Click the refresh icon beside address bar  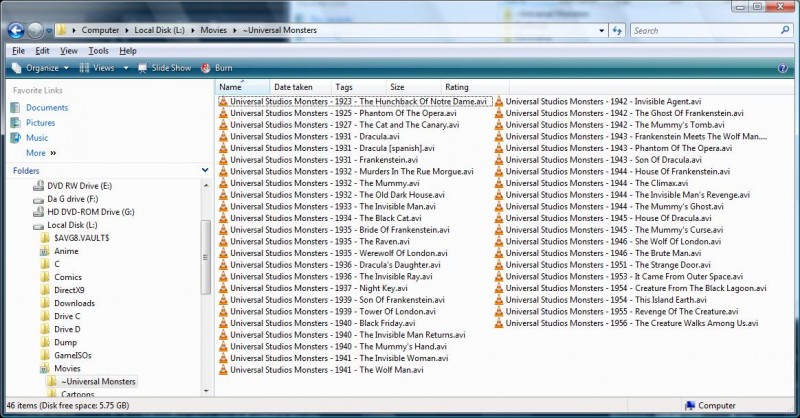tap(617, 31)
